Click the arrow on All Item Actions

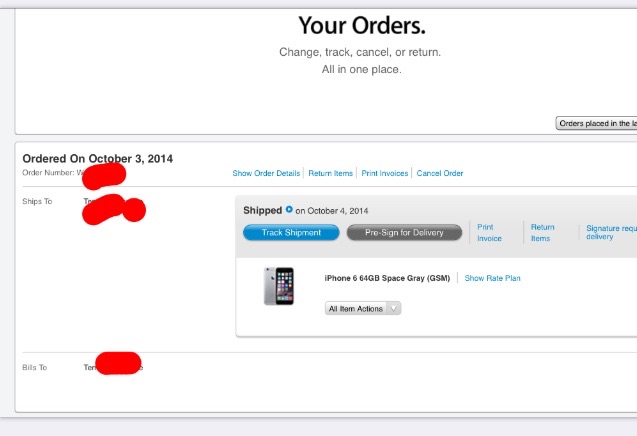[393, 308]
